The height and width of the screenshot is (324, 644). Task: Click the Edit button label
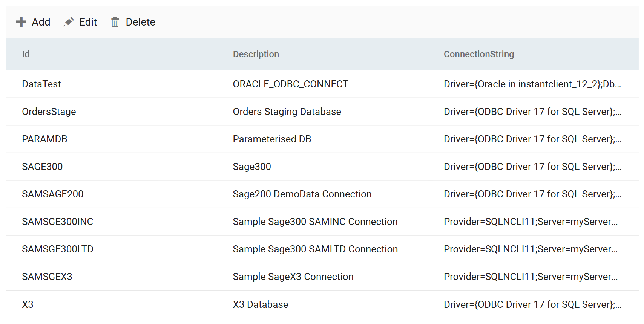coord(88,22)
